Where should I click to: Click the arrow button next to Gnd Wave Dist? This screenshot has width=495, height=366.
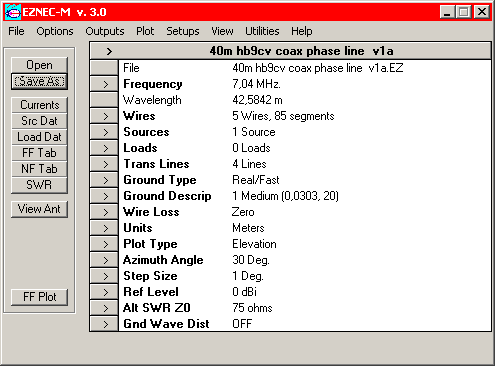104,324
